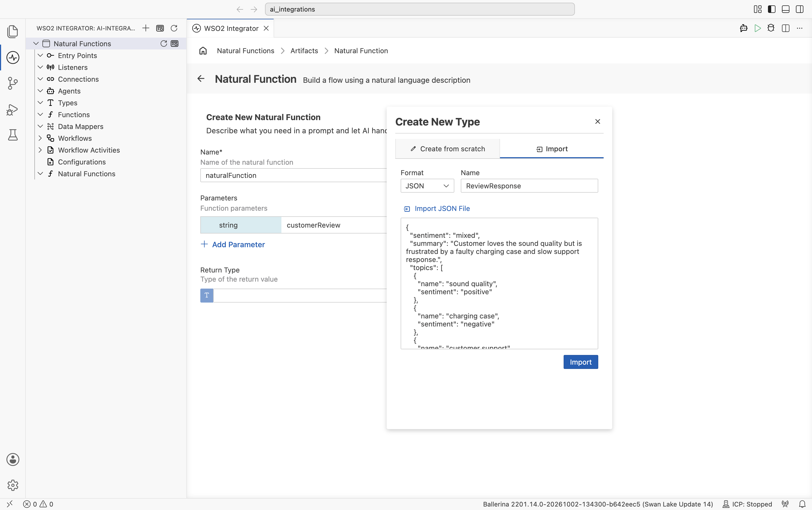Open the Accounts icon in activity bar
This screenshot has height=510, width=812.
(13, 459)
